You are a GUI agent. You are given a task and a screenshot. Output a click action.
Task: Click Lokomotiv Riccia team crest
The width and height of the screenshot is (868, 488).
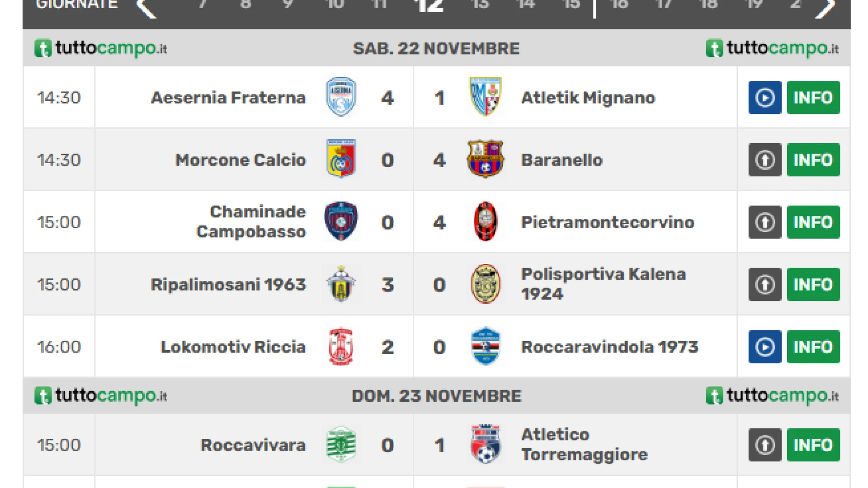pos(341,347)
